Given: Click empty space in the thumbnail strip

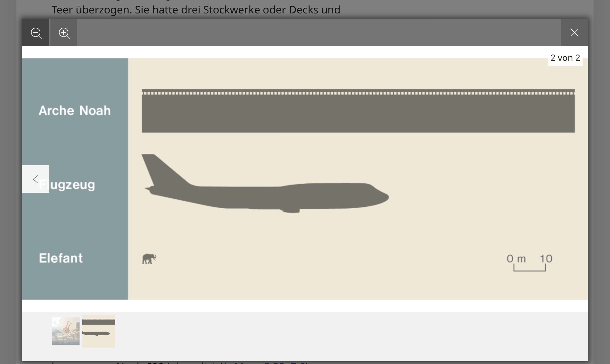Looking at the screenshot, I should pos(351,337).
